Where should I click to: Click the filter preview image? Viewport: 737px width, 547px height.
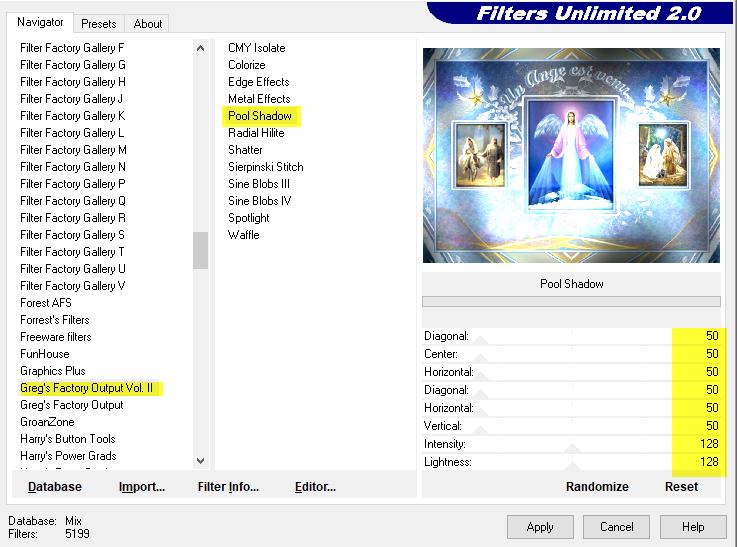click(571, 155)
